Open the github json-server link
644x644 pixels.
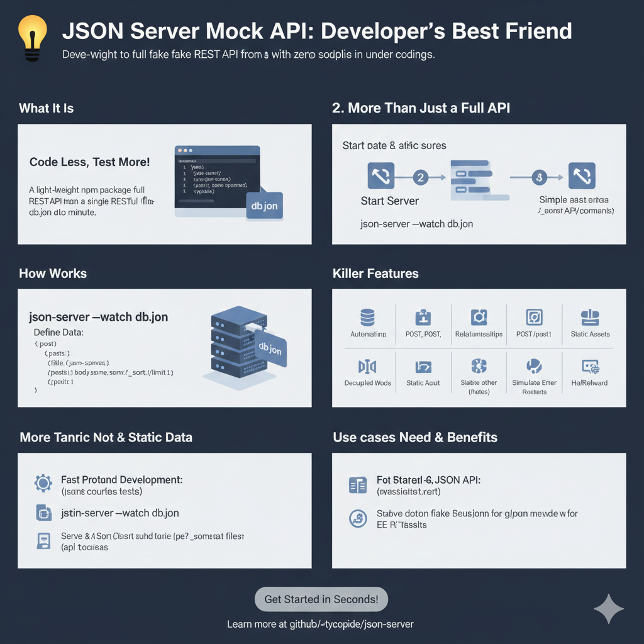321,625
